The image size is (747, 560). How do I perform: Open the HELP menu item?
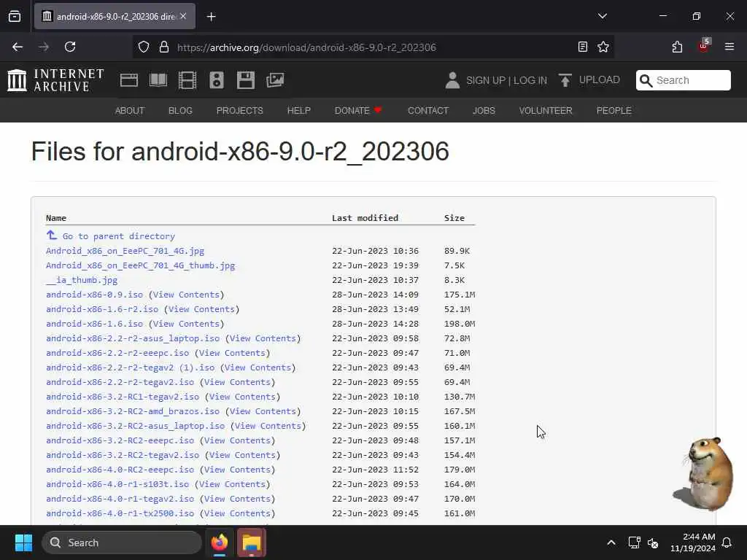click(x=298, y=111)
